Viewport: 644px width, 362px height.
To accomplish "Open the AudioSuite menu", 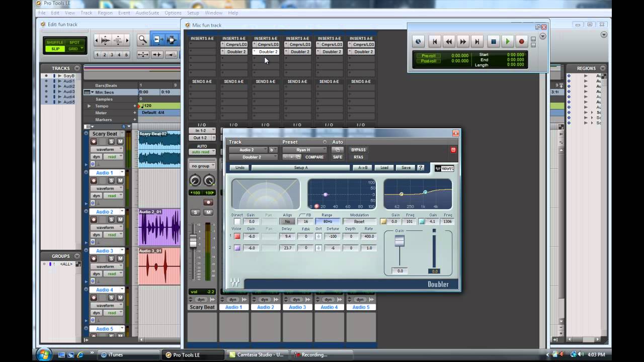I will (x=147, y=13).
